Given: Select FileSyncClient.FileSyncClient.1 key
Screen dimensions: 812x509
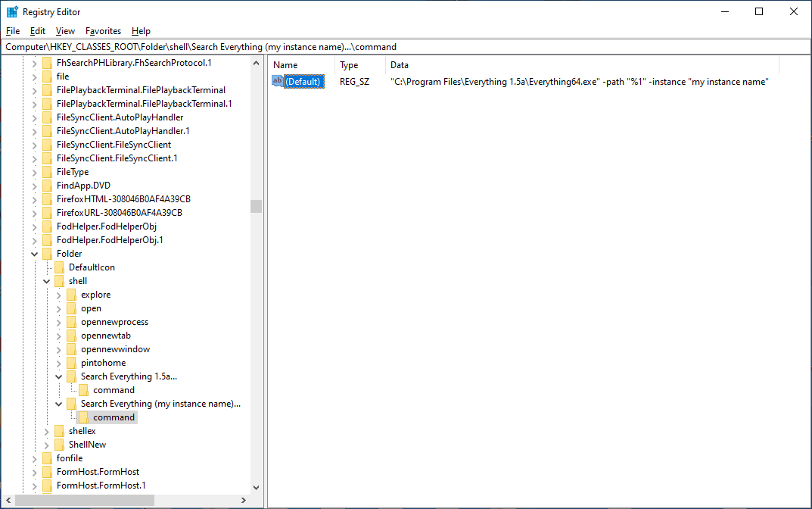Looking at the screenshot, I should 117,158.
